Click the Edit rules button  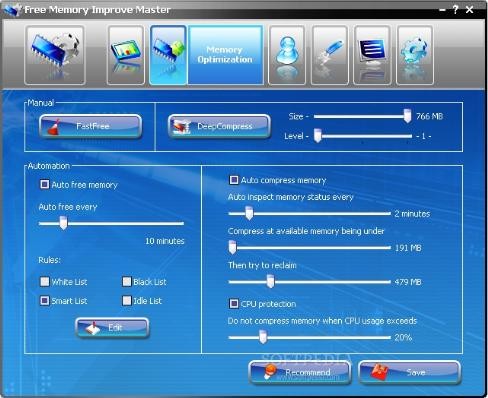(x=112, y=328)
